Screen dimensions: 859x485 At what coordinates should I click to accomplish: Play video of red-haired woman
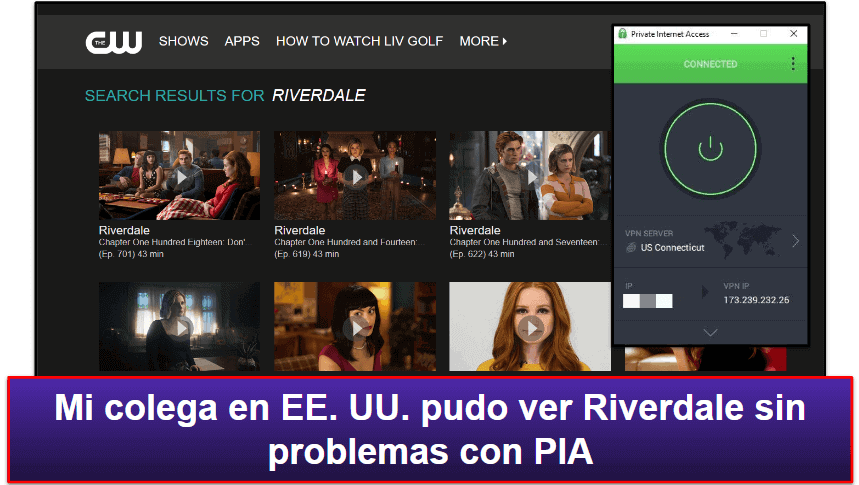coord(530,327)
